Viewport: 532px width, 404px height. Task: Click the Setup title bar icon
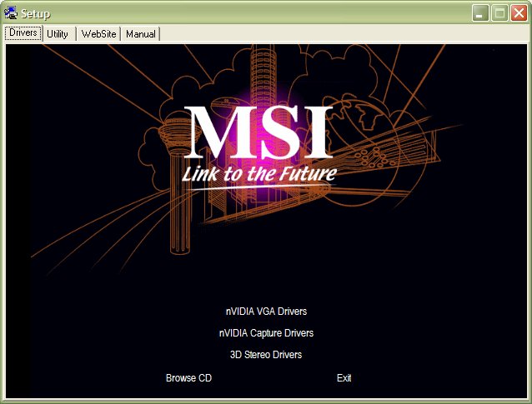coord(11,12)
